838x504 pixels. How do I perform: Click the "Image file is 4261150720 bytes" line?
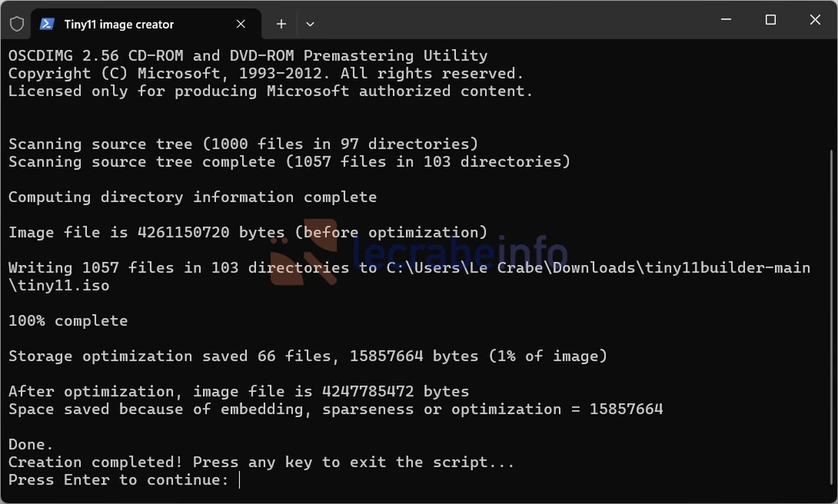(x=248, y=232)
